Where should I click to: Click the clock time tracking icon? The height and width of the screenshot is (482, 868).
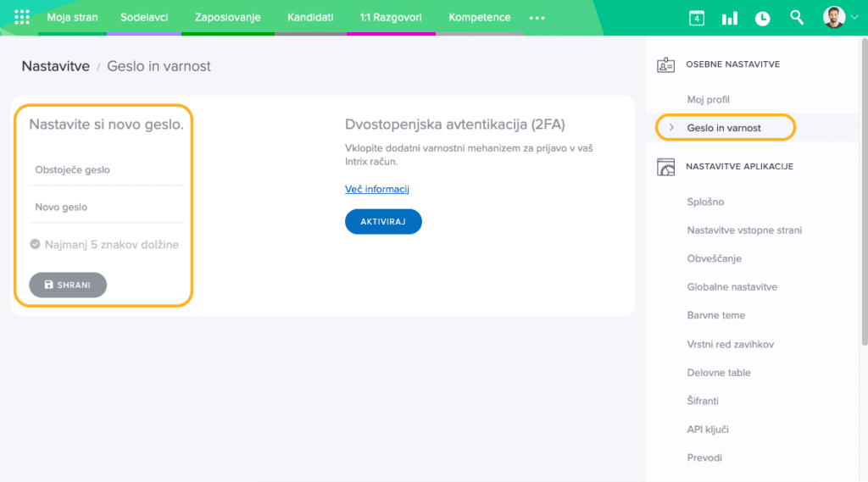point(763,18)
